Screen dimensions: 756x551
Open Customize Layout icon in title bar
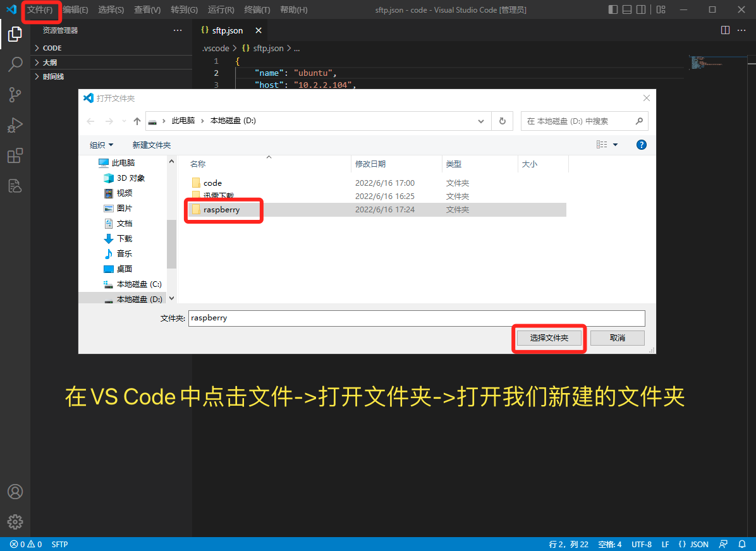pos(661,9)
